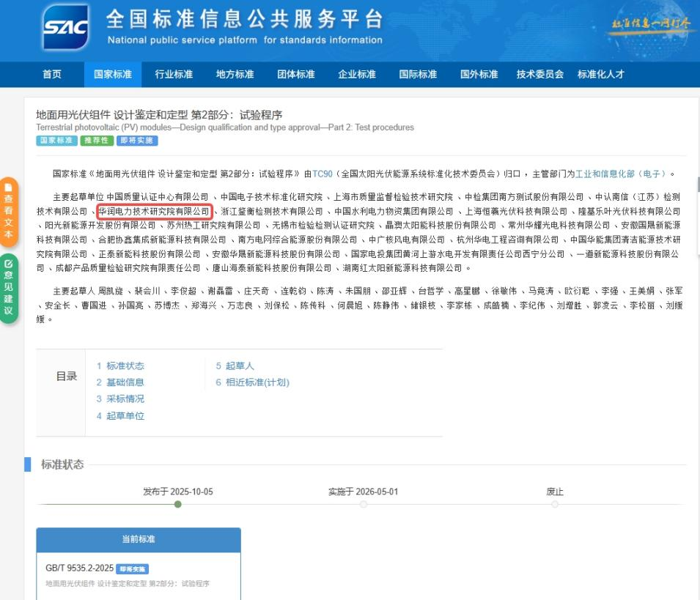
Task: Click the green 推荐性 tag badge
Action: click(x=95, y=141)
